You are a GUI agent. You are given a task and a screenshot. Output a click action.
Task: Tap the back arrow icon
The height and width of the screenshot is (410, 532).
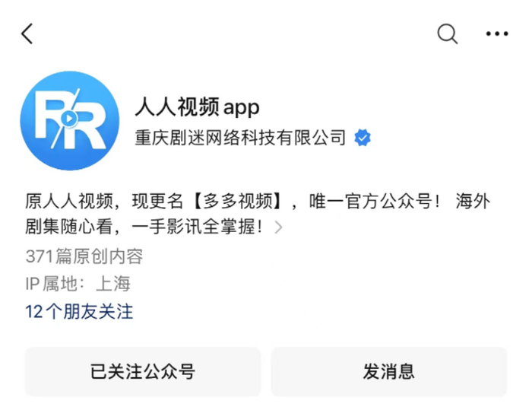pos(28,33)
